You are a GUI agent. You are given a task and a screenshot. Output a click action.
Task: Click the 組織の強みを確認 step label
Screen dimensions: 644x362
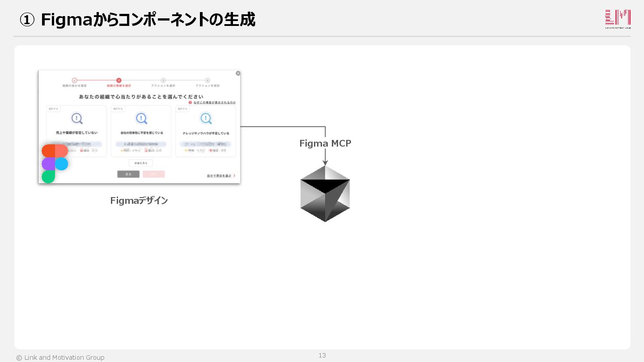75,86
